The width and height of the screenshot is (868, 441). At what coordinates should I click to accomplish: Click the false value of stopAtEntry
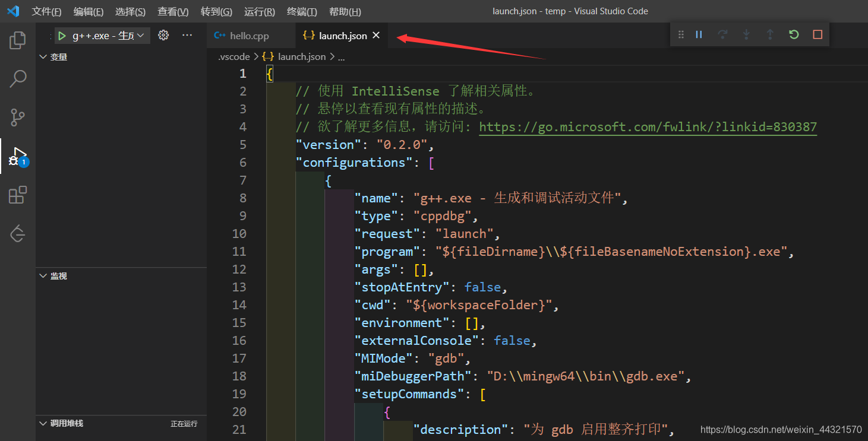[x=483, y=287]
